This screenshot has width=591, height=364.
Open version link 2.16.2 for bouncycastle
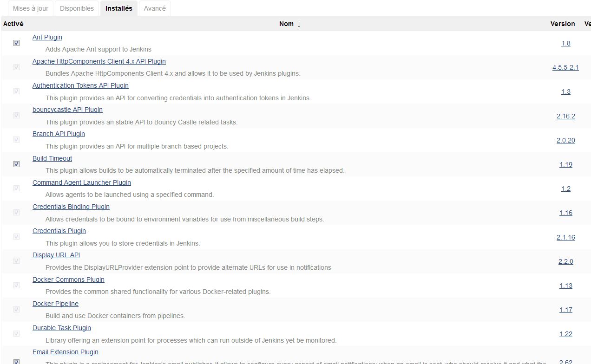click(x=565, y=116)
